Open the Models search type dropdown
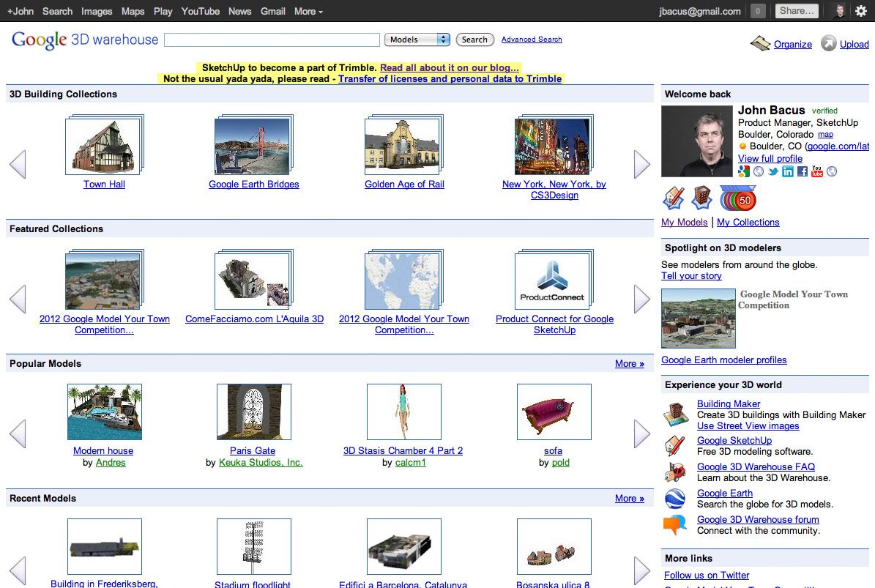 point(417,40)
